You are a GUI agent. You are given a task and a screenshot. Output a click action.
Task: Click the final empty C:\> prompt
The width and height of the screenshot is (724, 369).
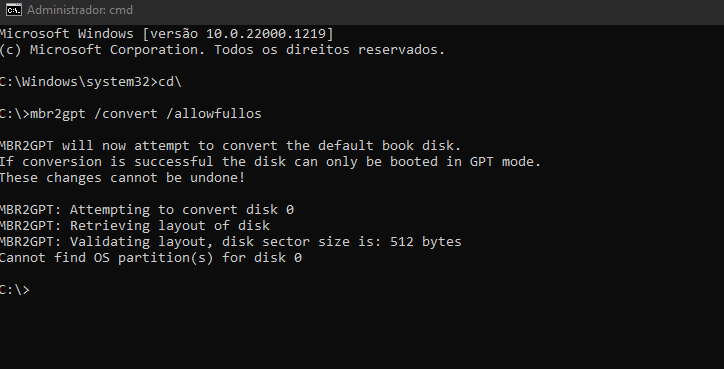15,290
